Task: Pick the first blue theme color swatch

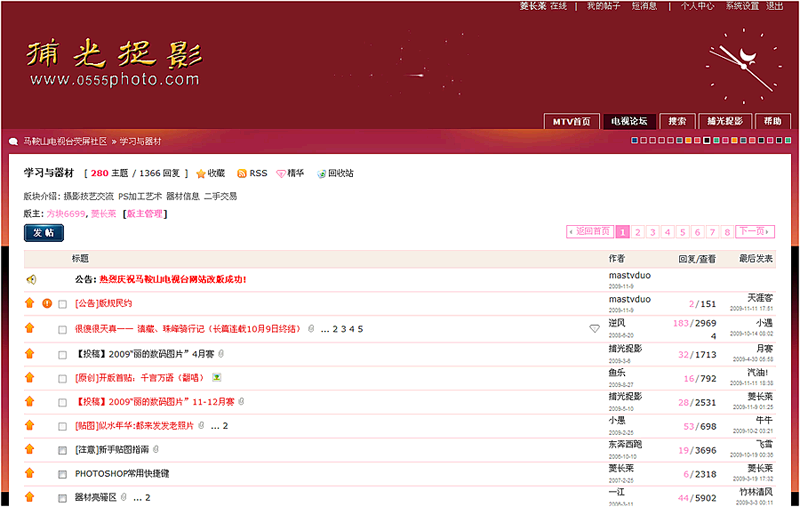Action: point(634,141)
